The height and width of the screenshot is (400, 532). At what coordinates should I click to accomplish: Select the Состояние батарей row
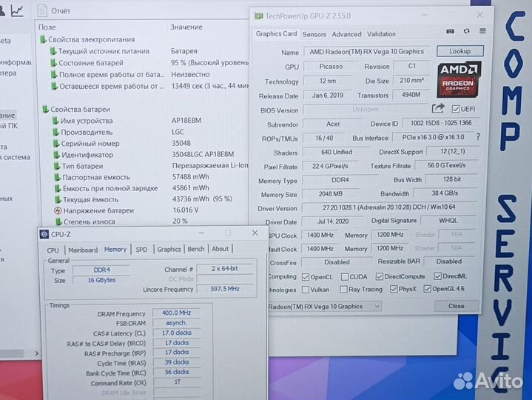149,63
